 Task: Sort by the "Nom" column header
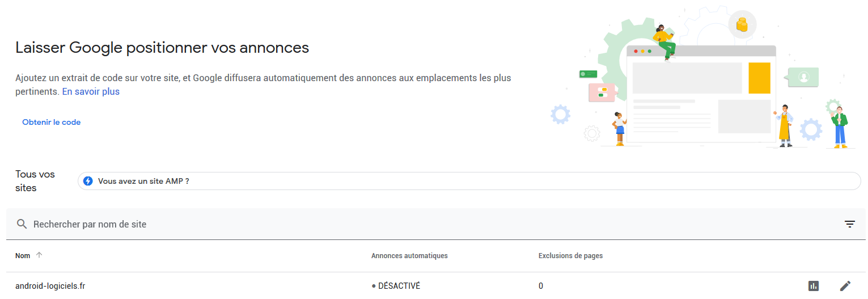(x=23, y=256)
